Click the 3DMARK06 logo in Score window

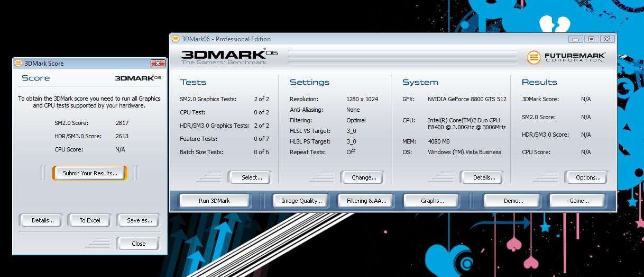tap(138, 78)
